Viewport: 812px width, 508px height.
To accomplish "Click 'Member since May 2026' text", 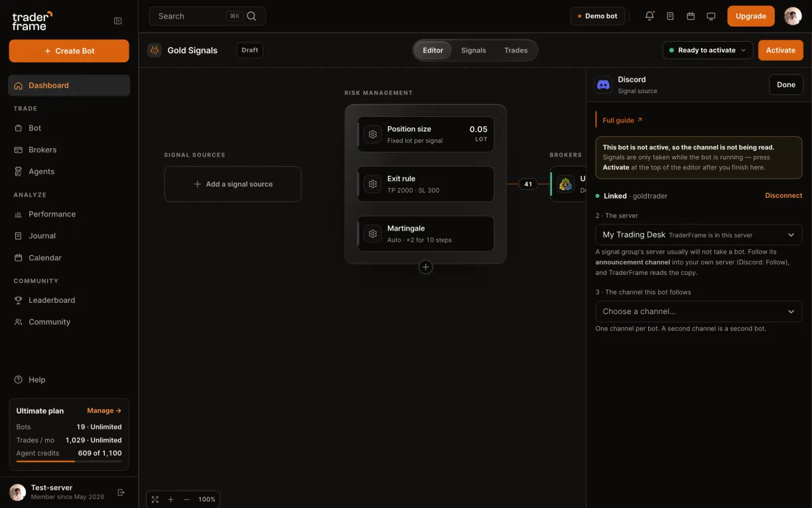I will (68, 497).
